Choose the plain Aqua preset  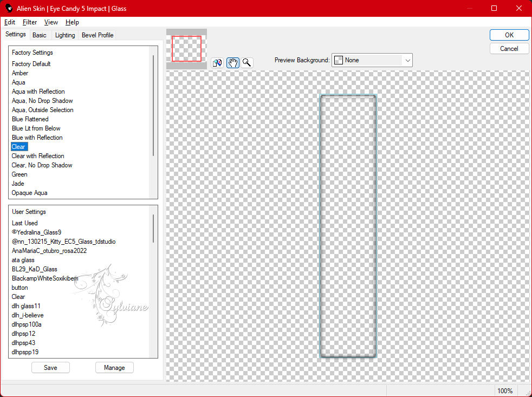pos(18,82)
